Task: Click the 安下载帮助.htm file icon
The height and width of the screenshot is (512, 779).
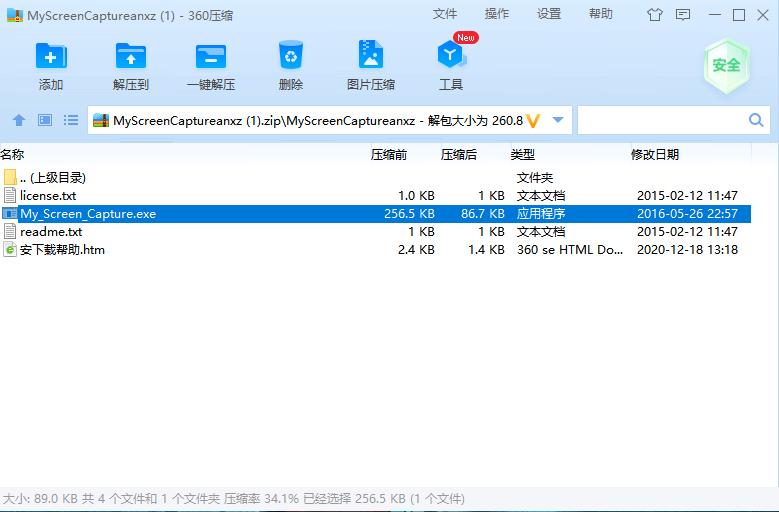Action: (x=10, y=249)
